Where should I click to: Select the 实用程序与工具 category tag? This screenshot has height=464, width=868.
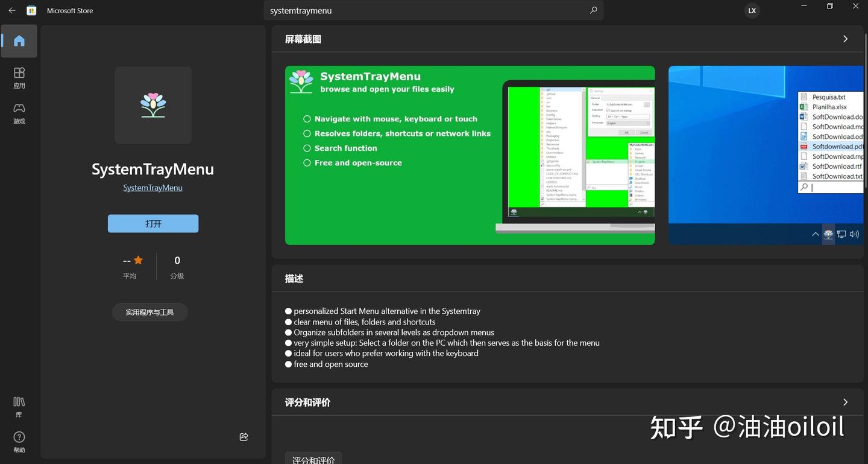149,312
